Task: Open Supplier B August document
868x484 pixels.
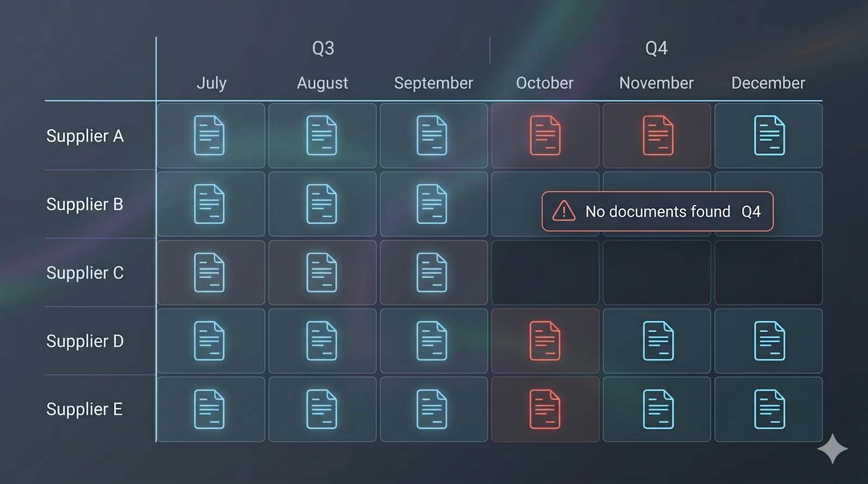Action: [x=321, y=204]
